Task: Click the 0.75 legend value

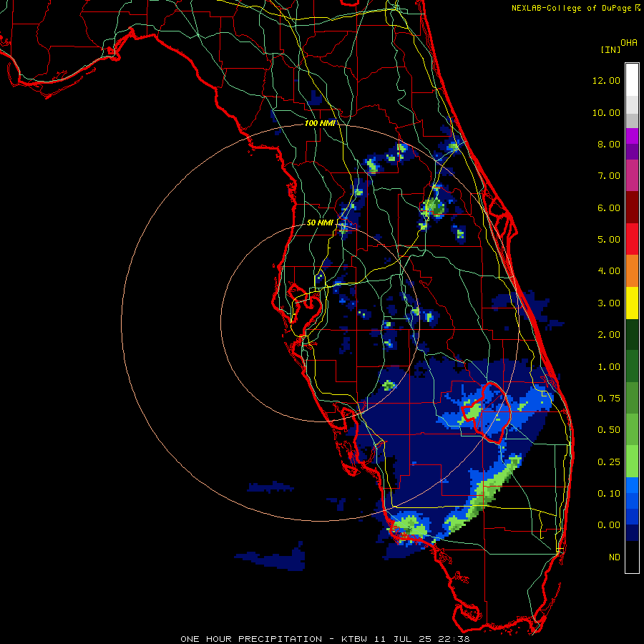Action: pos(609,399)
